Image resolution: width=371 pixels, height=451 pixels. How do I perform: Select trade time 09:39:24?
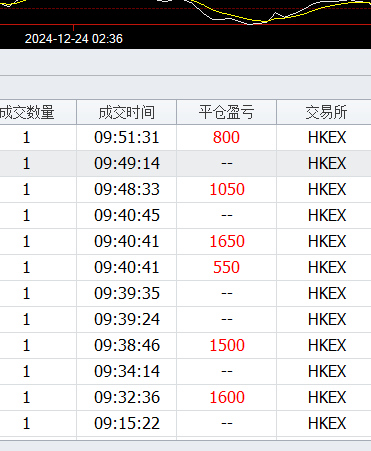coord(127,319)
